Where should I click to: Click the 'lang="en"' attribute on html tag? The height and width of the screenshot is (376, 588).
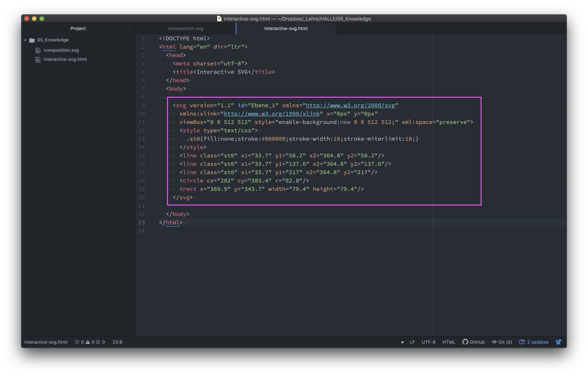pyautogui.click(x=195, y=47)
